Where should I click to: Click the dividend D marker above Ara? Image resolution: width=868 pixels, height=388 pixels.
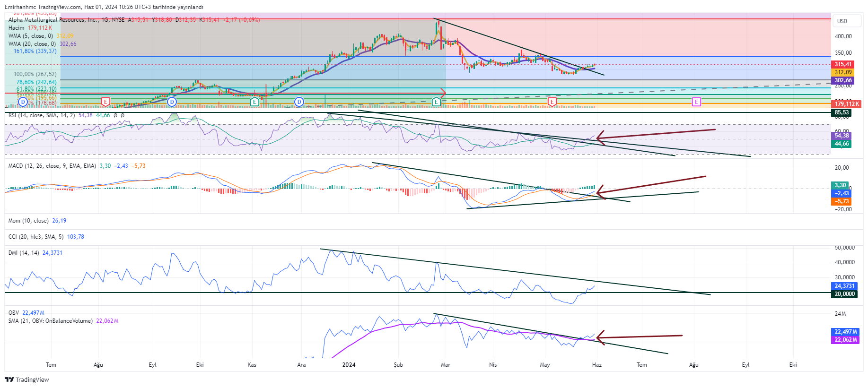tap(299, 102)
